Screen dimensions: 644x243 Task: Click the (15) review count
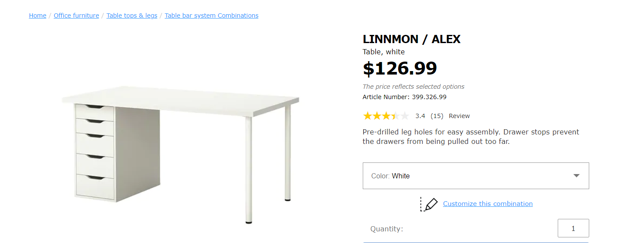[437, 116]
